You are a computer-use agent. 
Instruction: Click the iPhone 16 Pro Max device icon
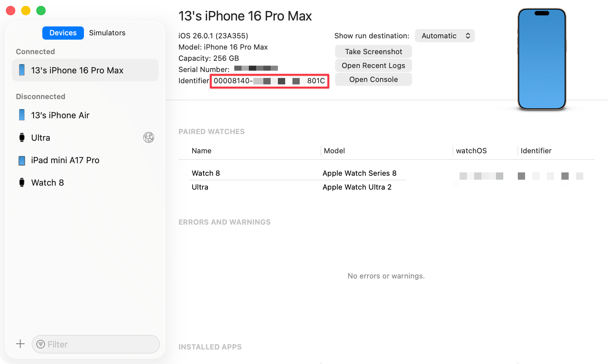pyautogui.click(x=22, y=70)
